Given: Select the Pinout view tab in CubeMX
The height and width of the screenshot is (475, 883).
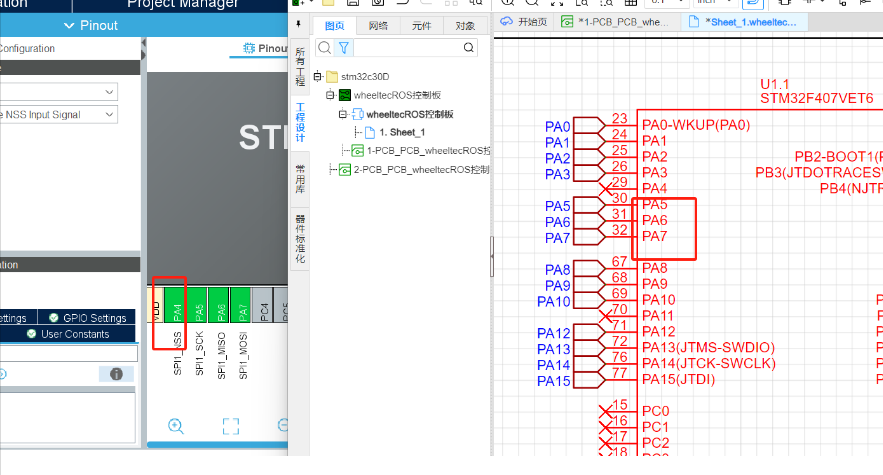Looking at the screenshot, I should coord(265,48).
